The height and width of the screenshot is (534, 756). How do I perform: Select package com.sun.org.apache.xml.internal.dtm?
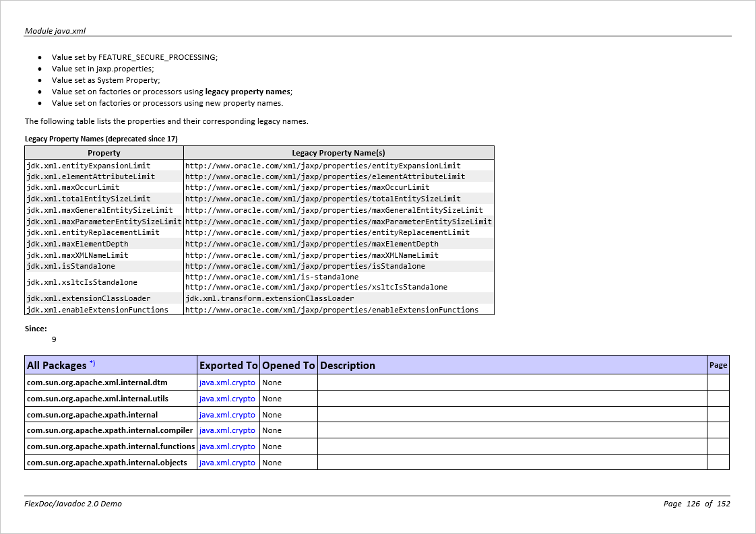(97, 382)
